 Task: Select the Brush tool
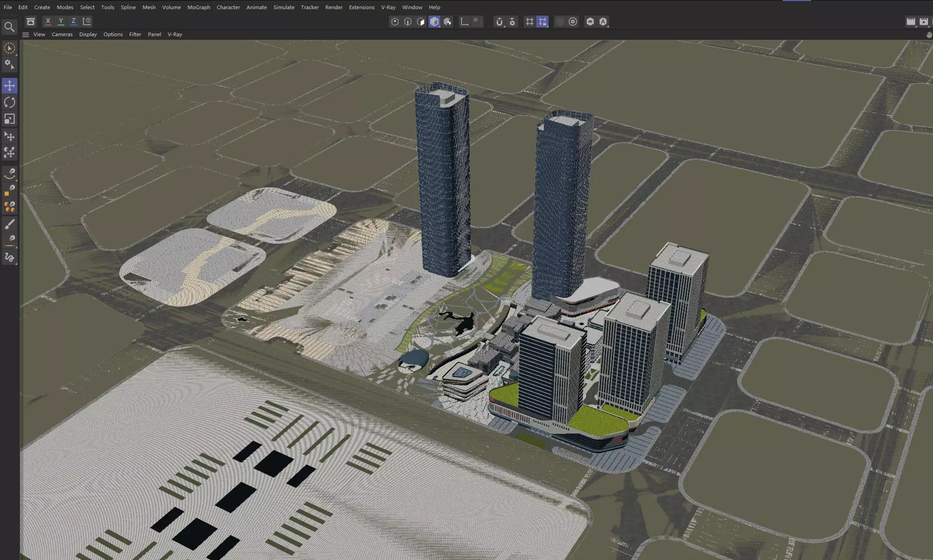[9, 224]
